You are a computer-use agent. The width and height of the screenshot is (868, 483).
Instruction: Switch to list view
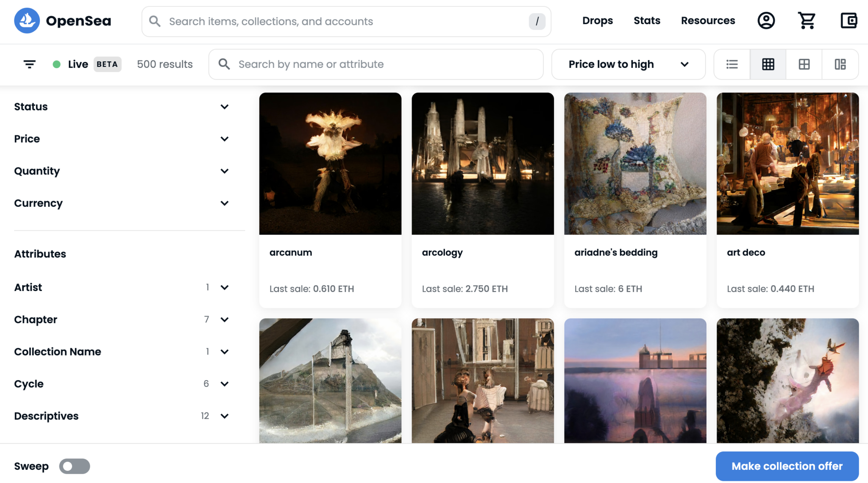click(732, 64)
